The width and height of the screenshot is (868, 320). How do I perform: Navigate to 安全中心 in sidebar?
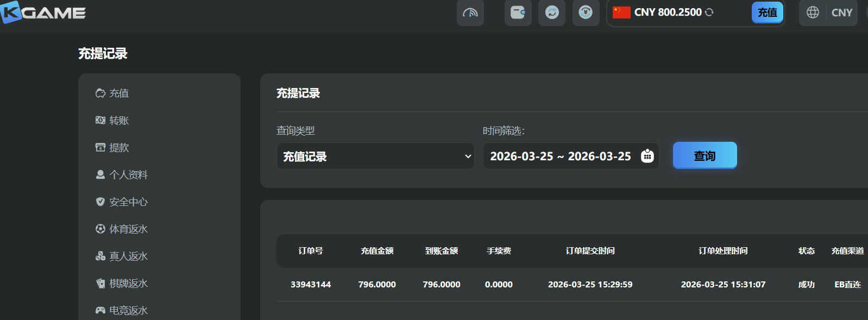click(128, 202)
